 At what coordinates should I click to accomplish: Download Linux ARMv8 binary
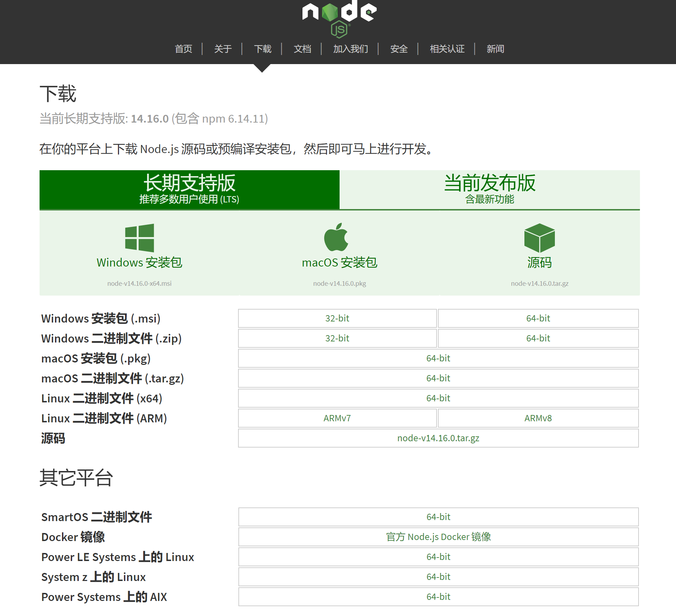[538, 418]
